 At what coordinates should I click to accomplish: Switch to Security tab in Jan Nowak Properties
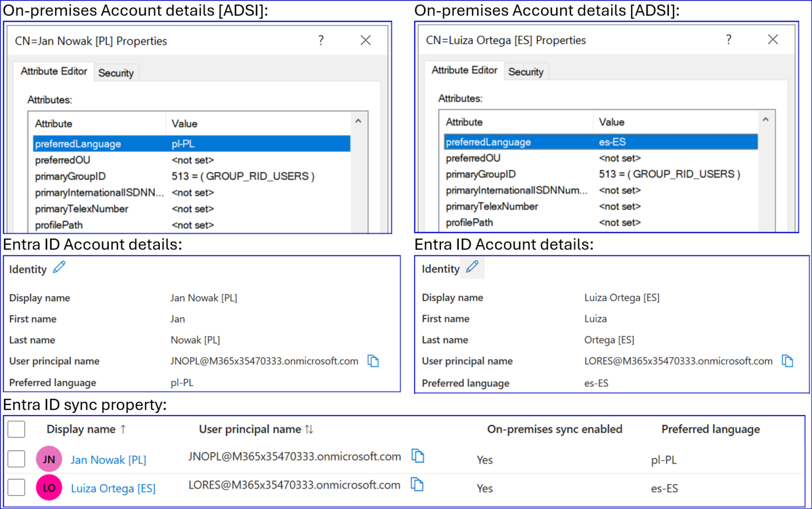click(116, 72)
